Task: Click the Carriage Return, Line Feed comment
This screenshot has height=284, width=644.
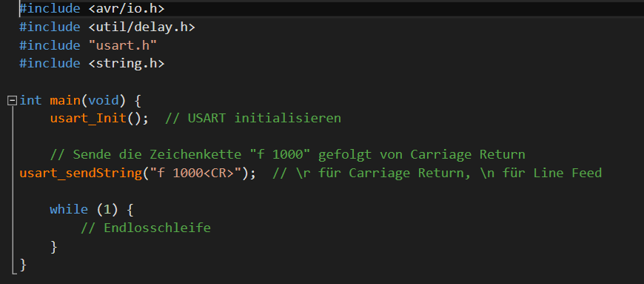Action: [437, 173]
